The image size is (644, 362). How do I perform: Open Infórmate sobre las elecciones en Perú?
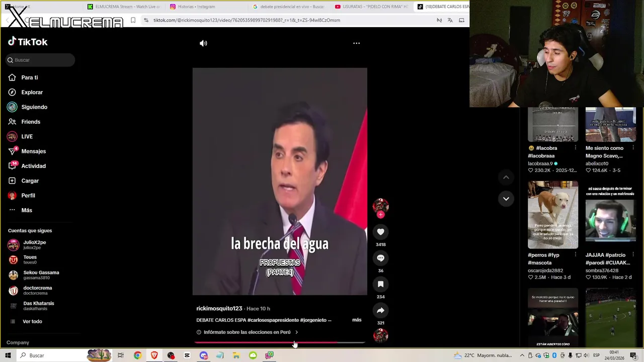click(x=247, y=332)
